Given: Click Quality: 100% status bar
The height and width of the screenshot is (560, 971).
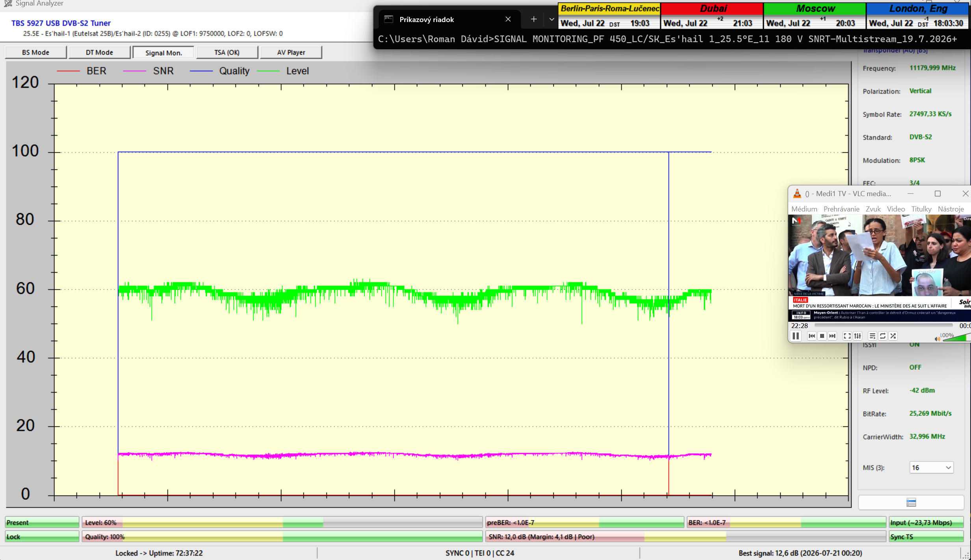Looking at the screenshot, I should point(282,537).
